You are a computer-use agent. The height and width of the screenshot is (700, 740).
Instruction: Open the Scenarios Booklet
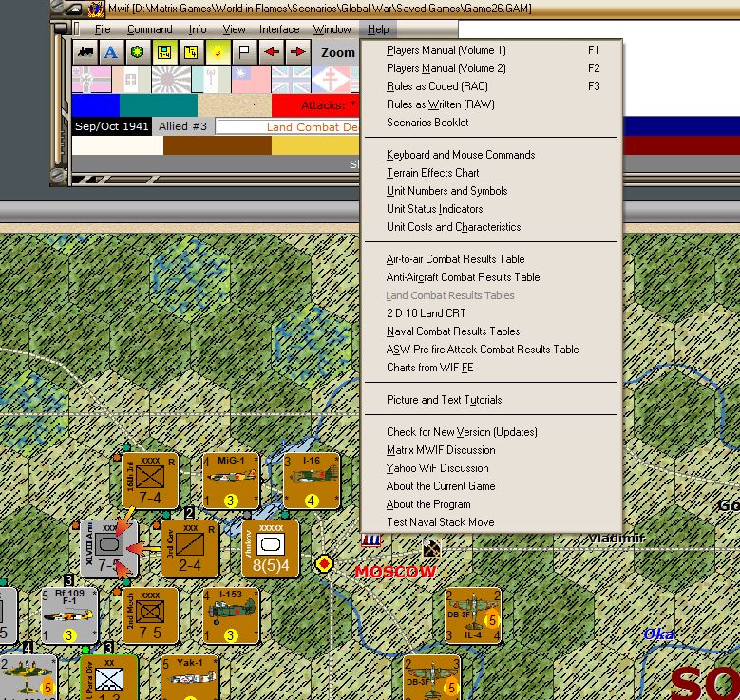[492, 123]
